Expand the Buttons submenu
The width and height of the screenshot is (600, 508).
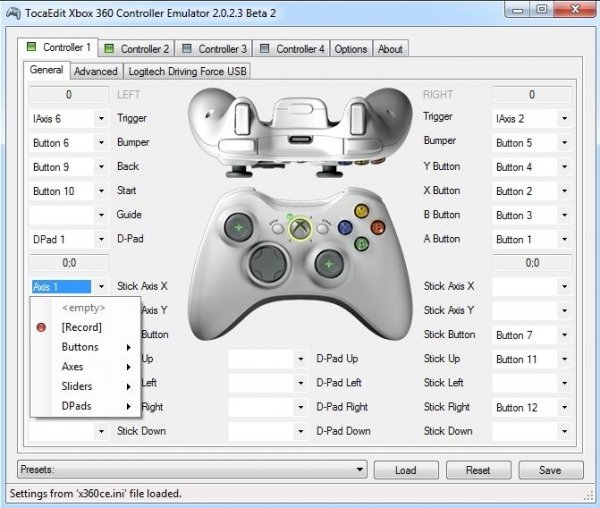[x=85, y=347]
